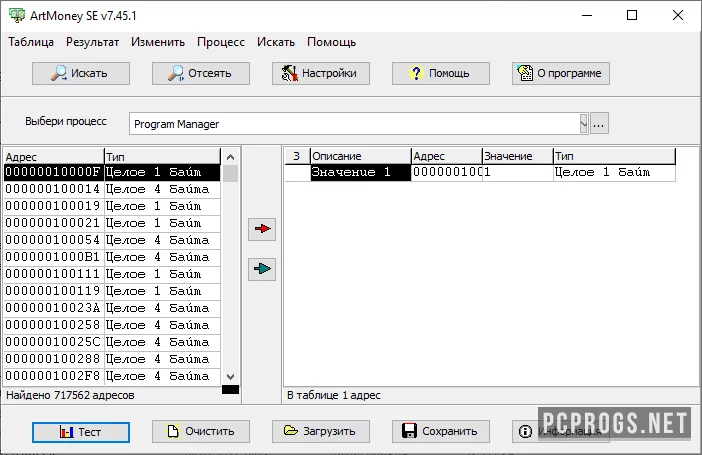Click В таблице 1 адрес status text

tap(334, 395)
